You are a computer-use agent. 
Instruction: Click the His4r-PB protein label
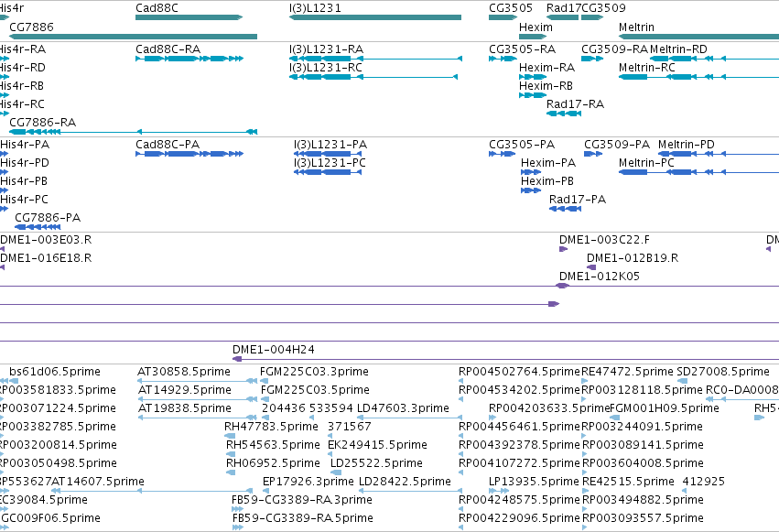24,181
